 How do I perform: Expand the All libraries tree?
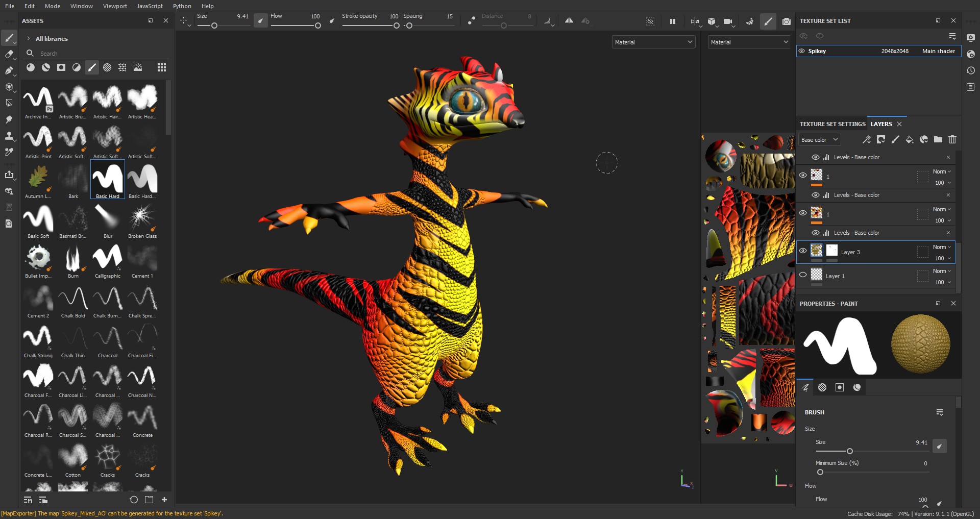29,39
